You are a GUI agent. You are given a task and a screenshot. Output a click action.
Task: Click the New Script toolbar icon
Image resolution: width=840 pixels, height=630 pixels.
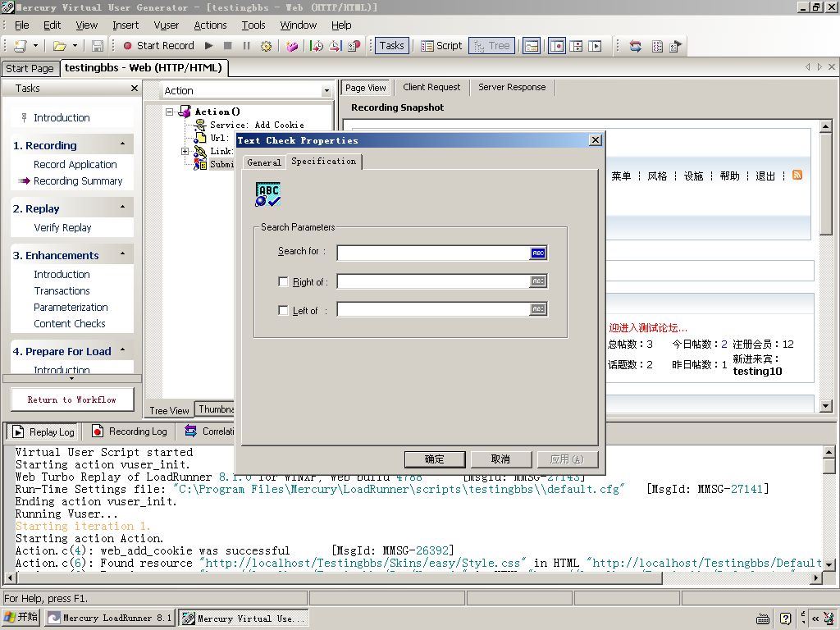(x=21, y=46)
